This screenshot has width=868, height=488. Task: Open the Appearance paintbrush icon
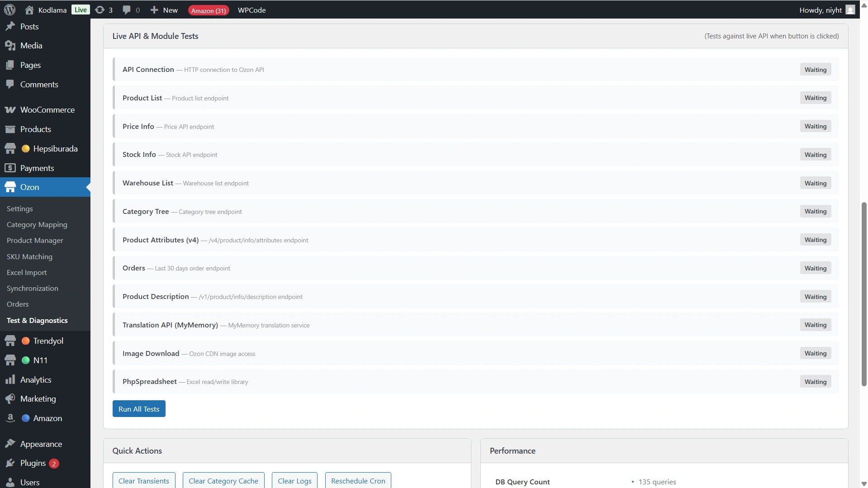pos(10,444)
